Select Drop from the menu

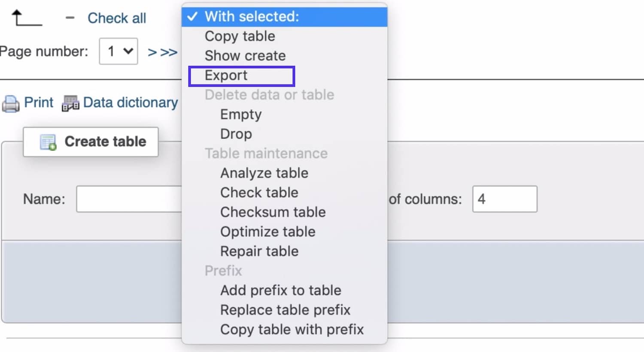[x=236, y=134]
